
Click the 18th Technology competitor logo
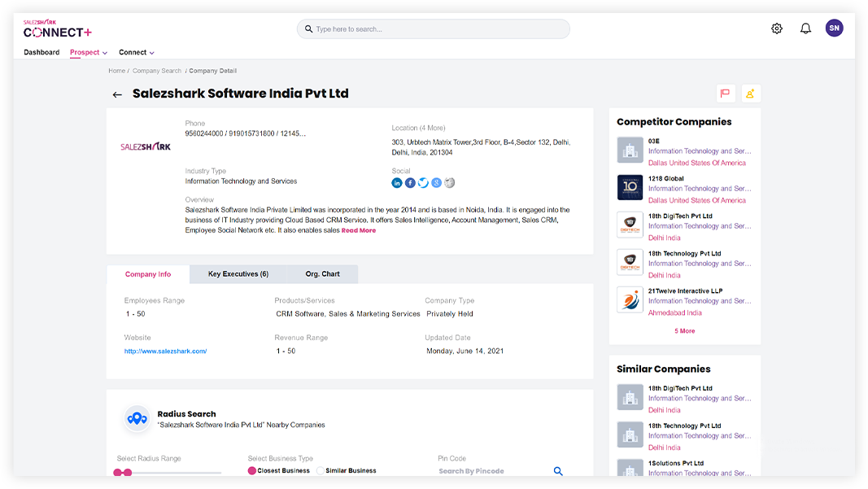pos(630,263)
